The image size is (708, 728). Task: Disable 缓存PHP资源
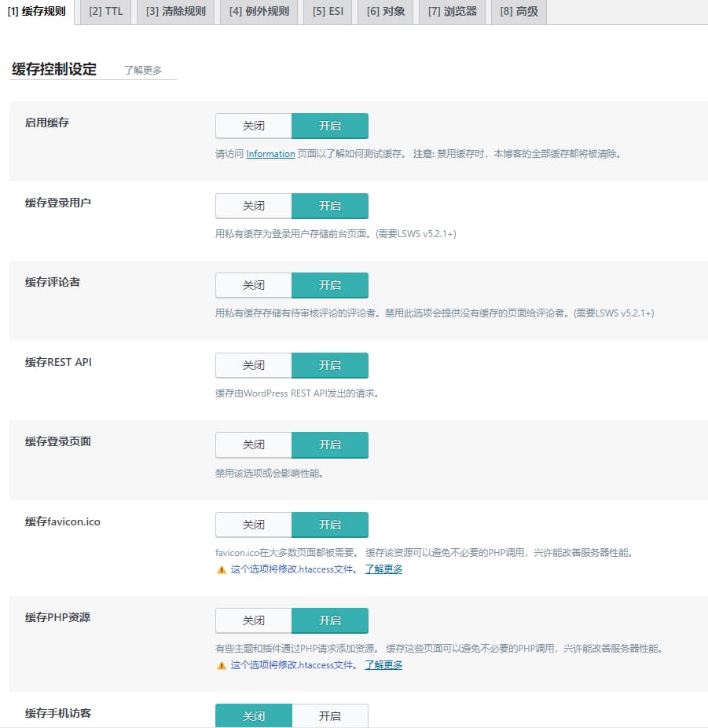[x=253, y=620]
